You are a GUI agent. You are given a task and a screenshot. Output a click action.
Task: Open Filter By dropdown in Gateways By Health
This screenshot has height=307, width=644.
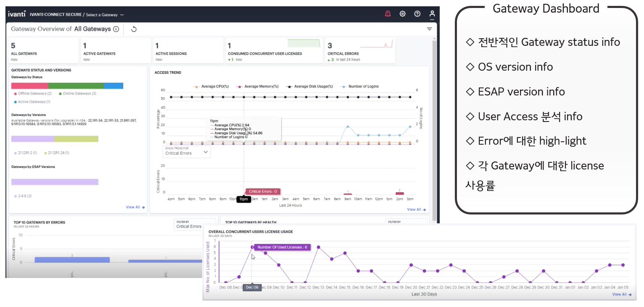406,222
